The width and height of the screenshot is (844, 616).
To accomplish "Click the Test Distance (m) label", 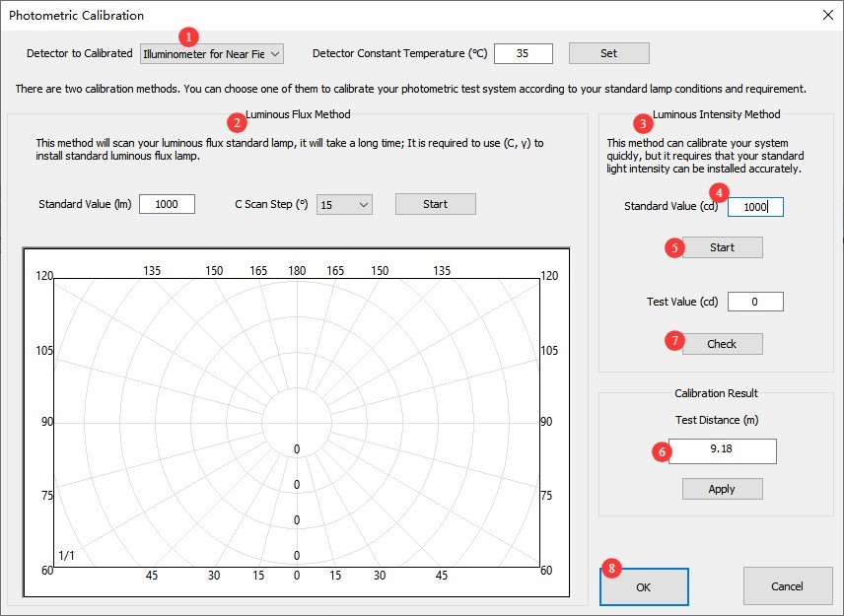I will [717, 420].
